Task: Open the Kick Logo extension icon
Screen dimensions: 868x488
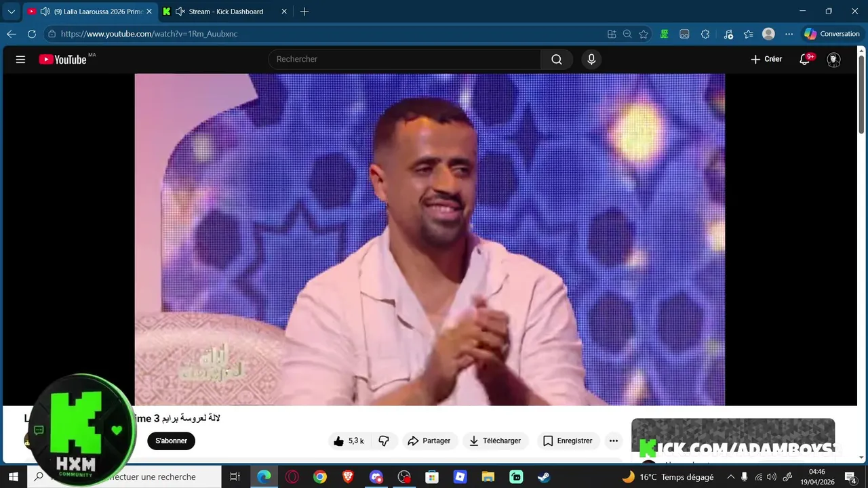Action: (x=665, y=34)
